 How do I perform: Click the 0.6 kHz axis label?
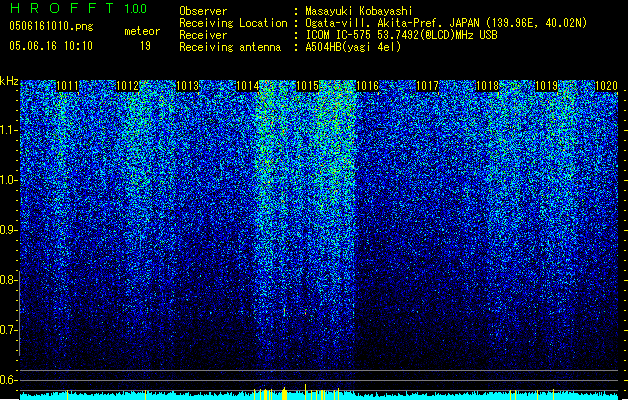[7, 380]
